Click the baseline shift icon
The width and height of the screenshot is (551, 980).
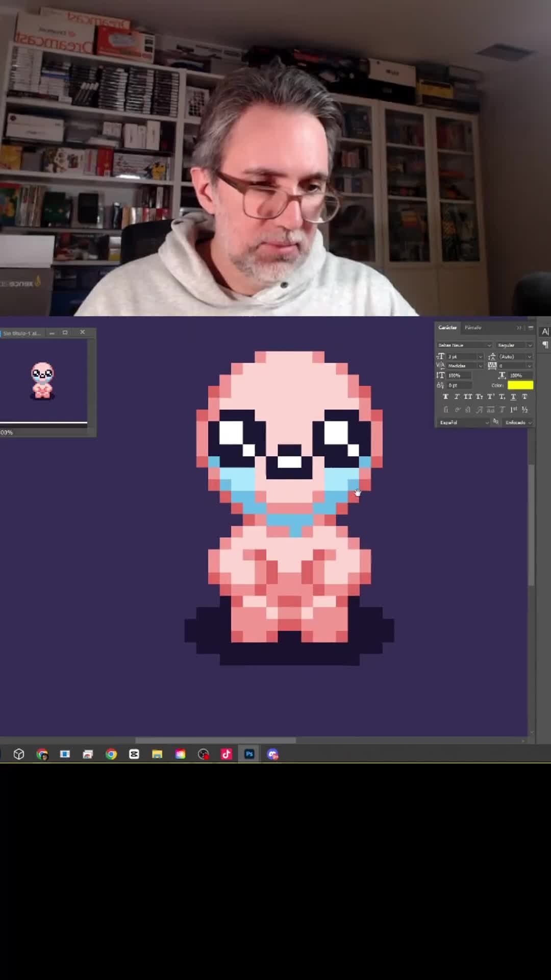(x=440, y=385)
